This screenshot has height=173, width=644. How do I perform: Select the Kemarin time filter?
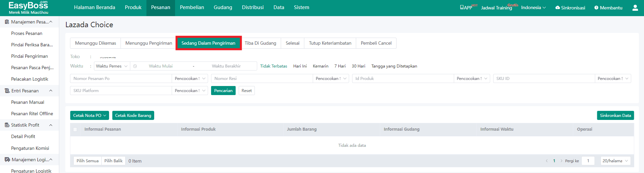pyautogui.click(x=320, y=66)
